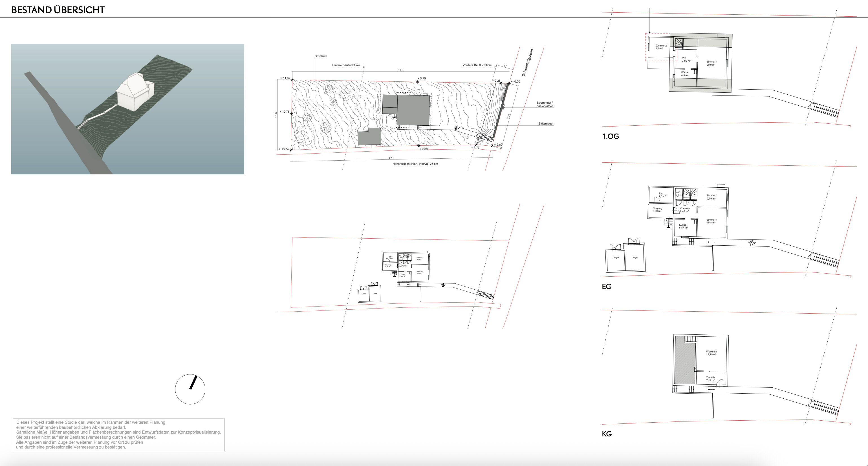Select Zimmer 1 20,0 m² in 1.OG plan
This screenshot has height=466, width=868.
(x=712, y=63)
